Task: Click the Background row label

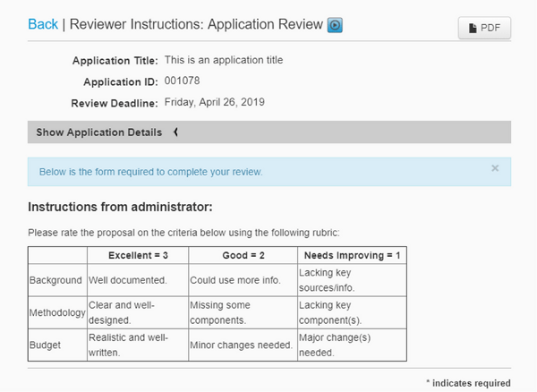Action: pyautogui.click(x=55, y=280)
